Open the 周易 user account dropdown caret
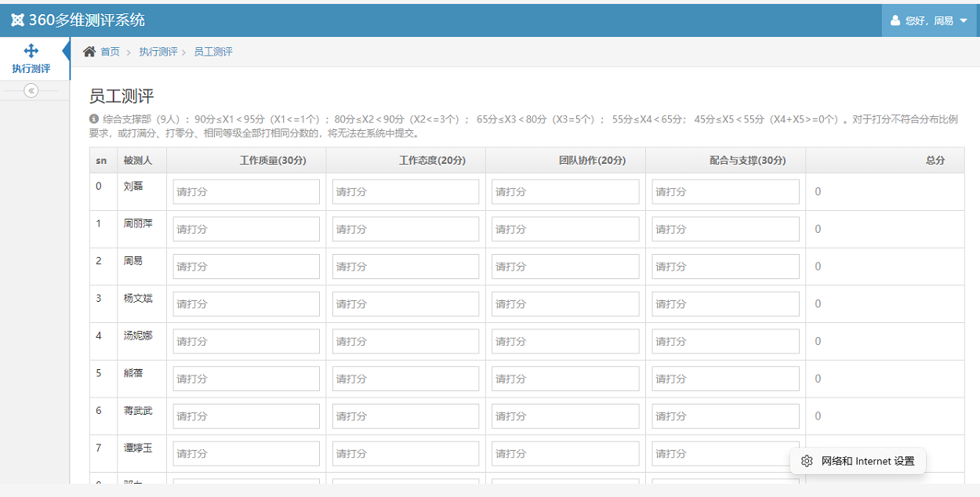 [964, 21]
